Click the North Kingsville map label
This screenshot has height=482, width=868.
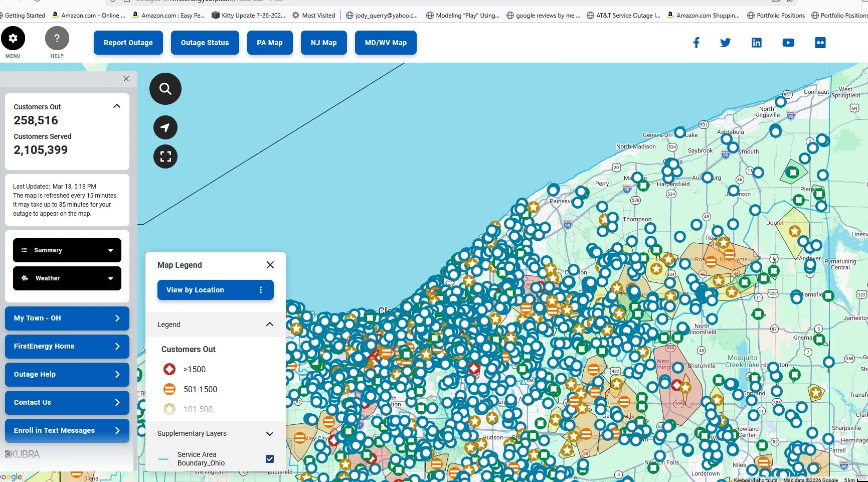click(767, 112)
